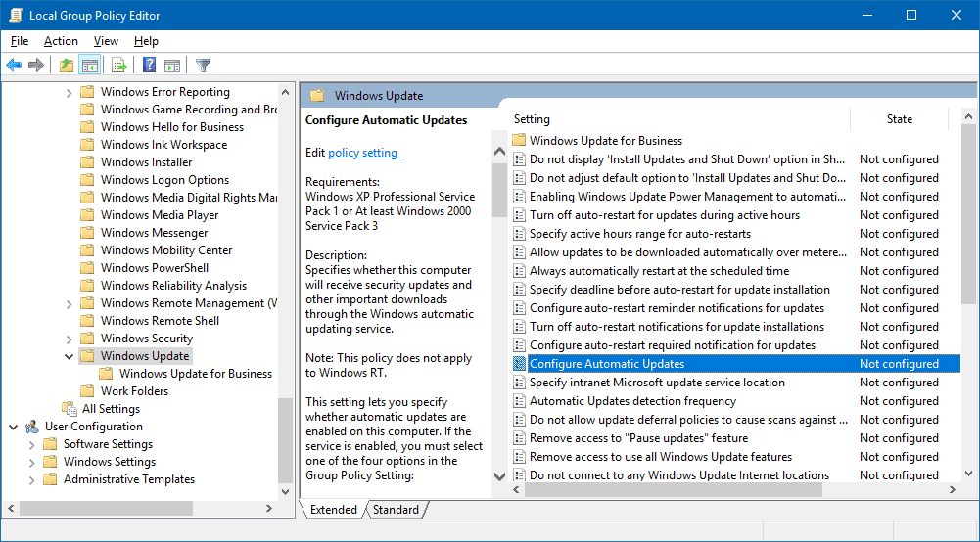The height and width of the screenshot is (542, 980).
Task: Click the policy icon beside Automatic Updates detection frequency
Action: coord(519,401)
